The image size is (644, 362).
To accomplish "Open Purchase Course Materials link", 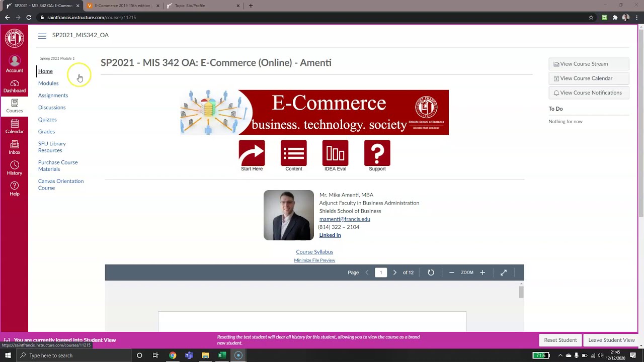I will click(58, 166).
